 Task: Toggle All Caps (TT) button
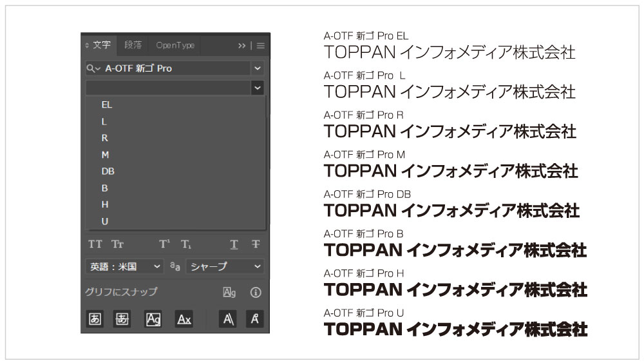(95, 244)
